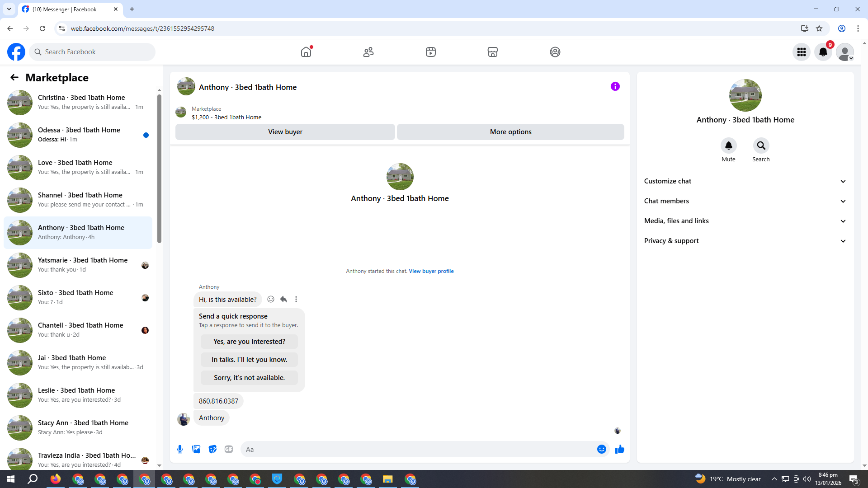
Task: Open the sticker picker icon
Action: 212,449
